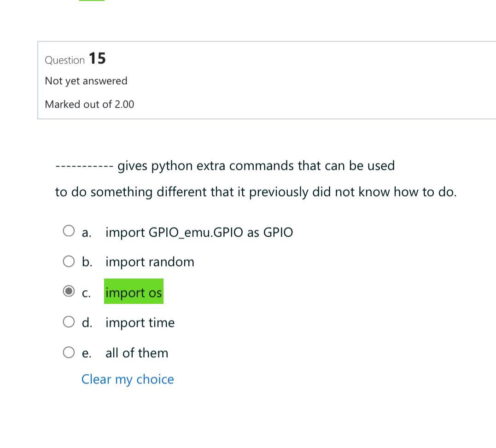Click the letter 'c.' beside the selected answer

pos(86,292)
